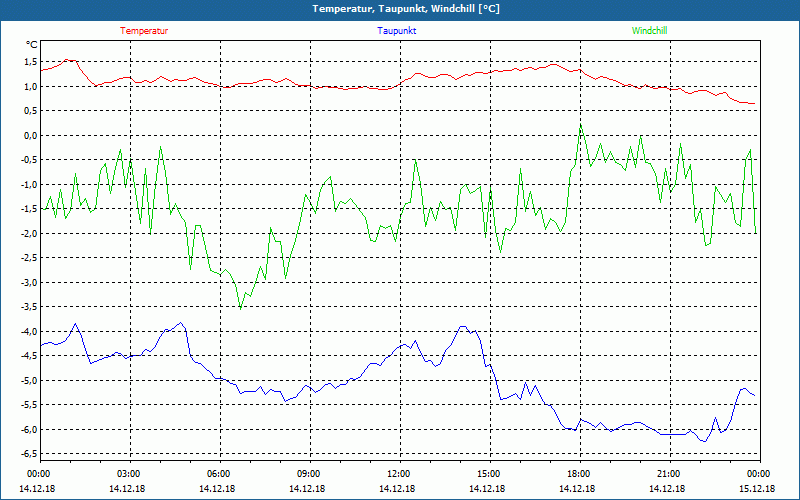Click the 0,0 y-axis value

coord(31,136)
